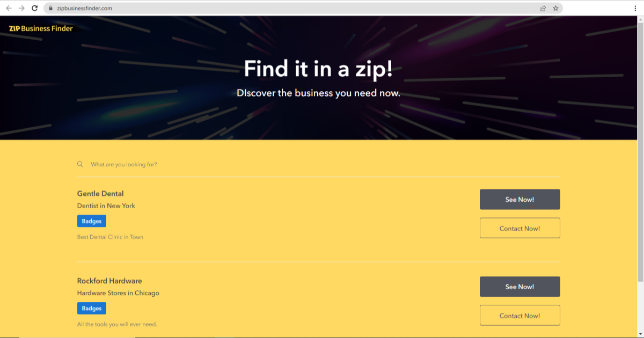644x338 pixels.
Task: Click the Badges badge for Gentle Dental
Action: (x=91, y=221)
